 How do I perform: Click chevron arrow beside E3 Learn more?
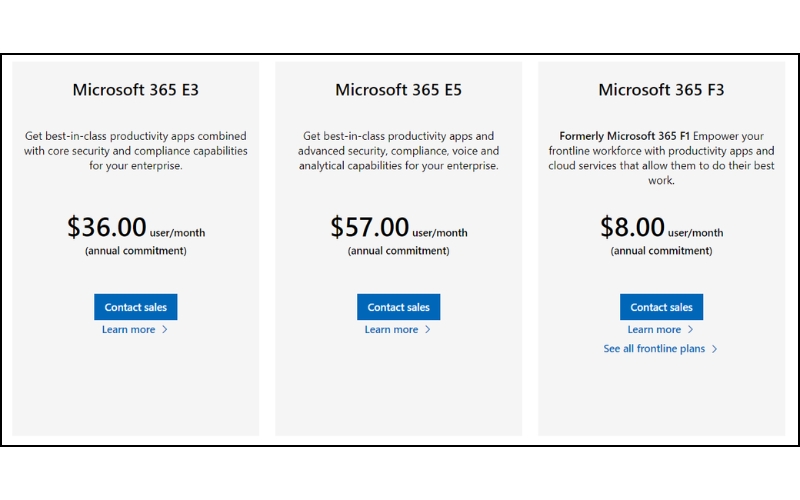tap(165, 330)
